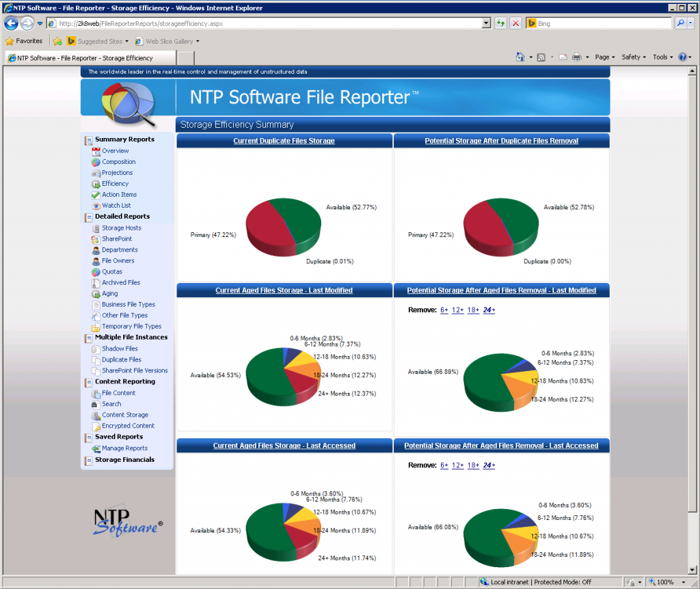
Task: Click the SharePoint icon in sidebar
Action: pyautogui.click(x=96, y=239)
